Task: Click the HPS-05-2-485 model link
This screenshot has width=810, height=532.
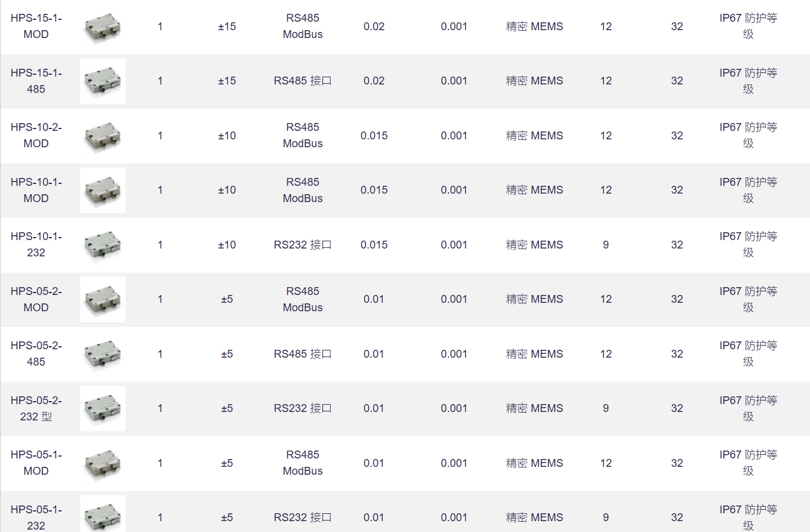Action: click(x=36, y=354)
